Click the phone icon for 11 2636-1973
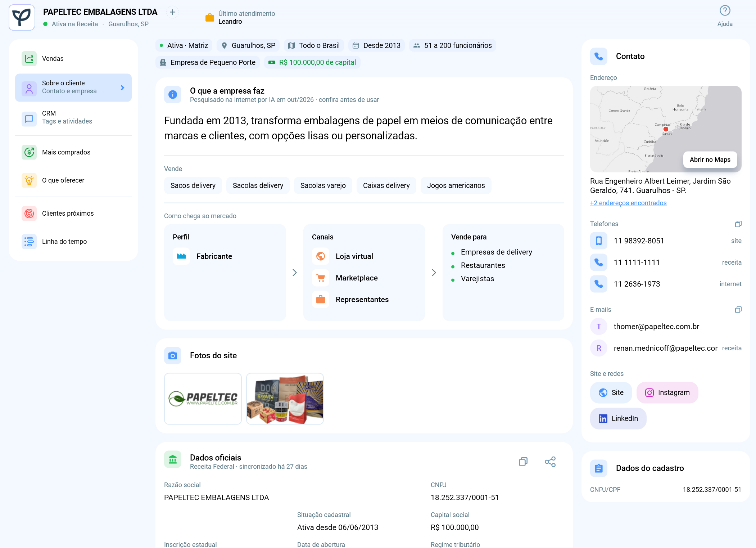 [x=599, y=284]
